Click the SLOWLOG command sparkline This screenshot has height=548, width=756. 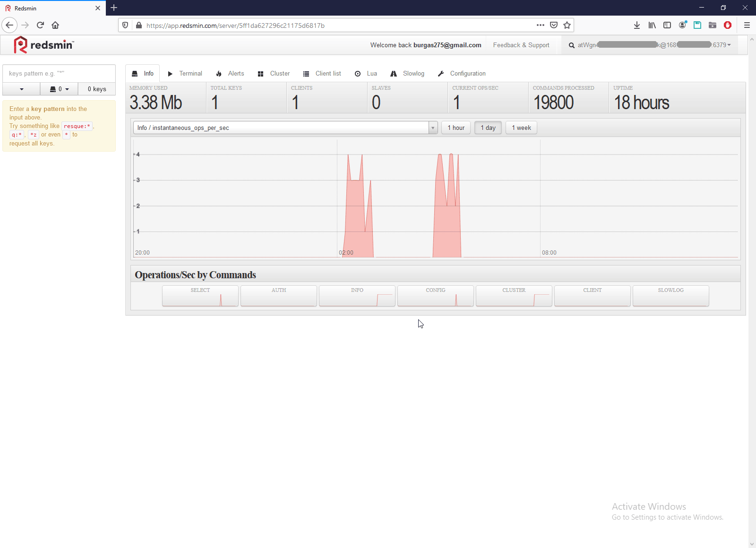671,296
